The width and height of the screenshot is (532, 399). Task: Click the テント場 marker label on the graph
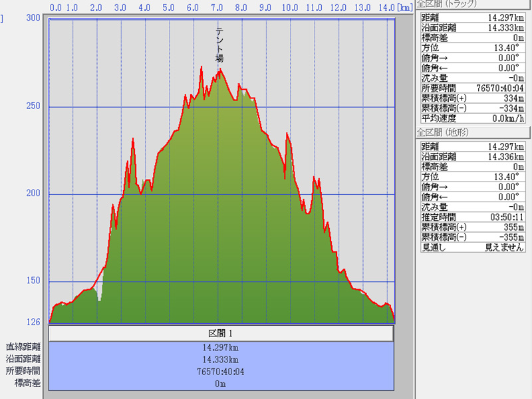(x=219, y=45)
